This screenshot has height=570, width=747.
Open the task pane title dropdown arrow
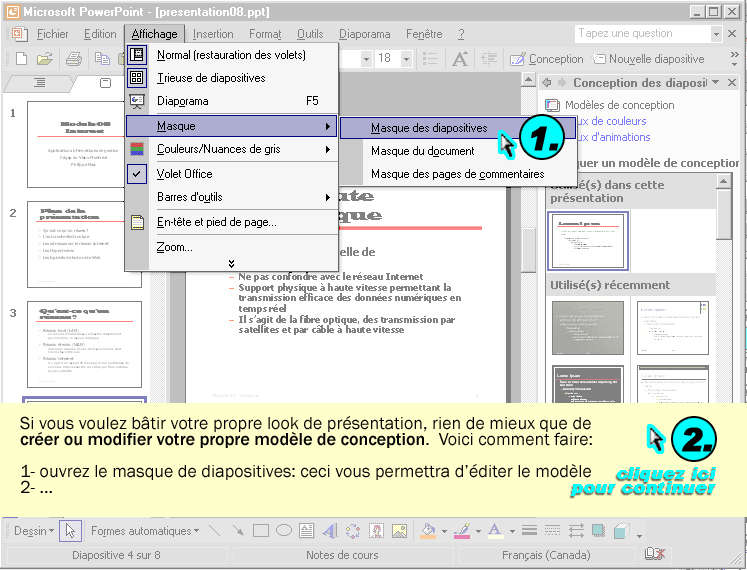[x=716, y=82]
